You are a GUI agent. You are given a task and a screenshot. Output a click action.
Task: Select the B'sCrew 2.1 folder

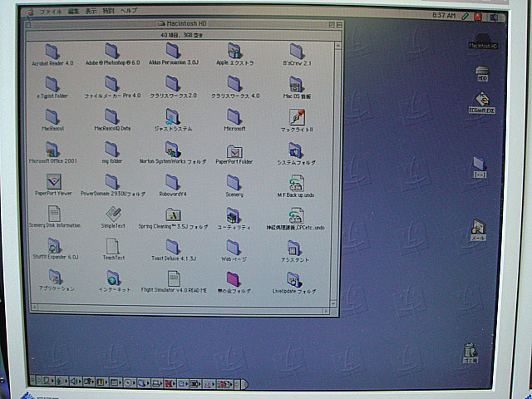(297, 52)
